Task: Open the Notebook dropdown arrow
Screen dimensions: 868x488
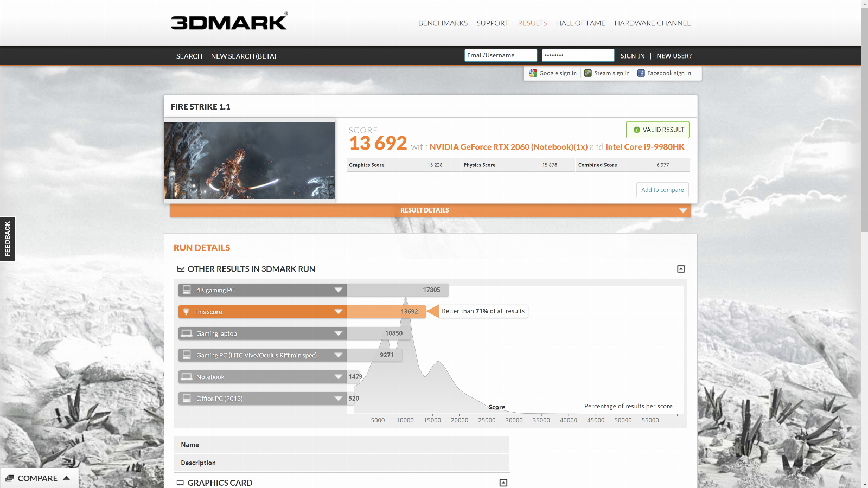Action: click(339, 377)
